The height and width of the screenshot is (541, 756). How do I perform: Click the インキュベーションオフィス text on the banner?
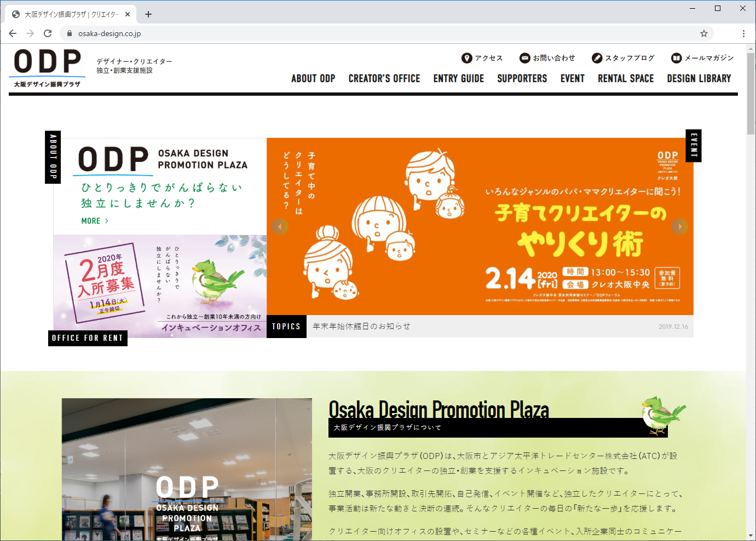[211, 328]
